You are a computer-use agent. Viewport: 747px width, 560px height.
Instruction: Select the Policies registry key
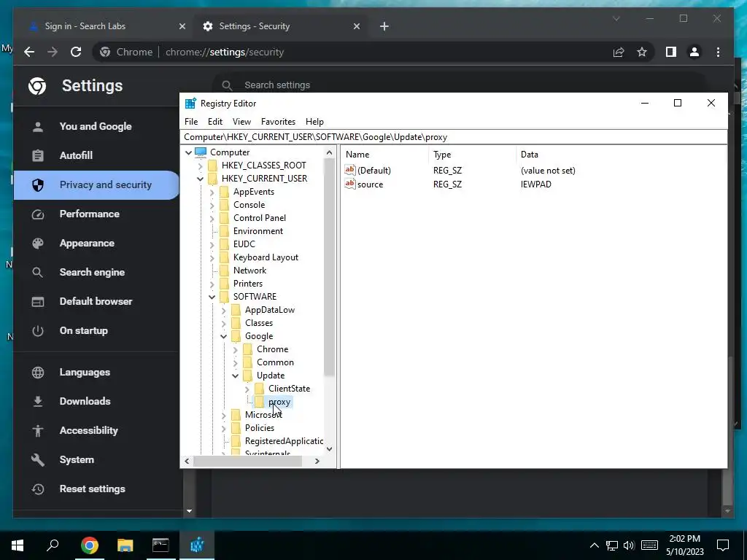coord(260,428)
